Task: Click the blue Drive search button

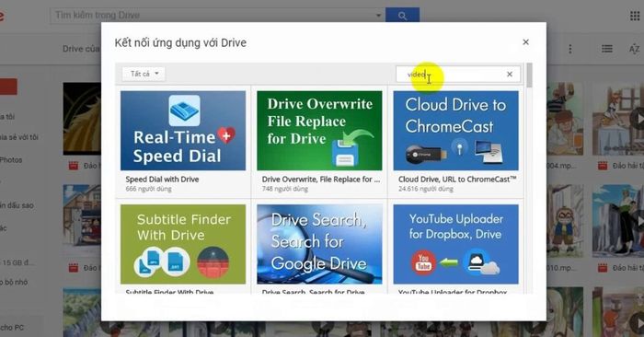Action: (x=403, y=16)
